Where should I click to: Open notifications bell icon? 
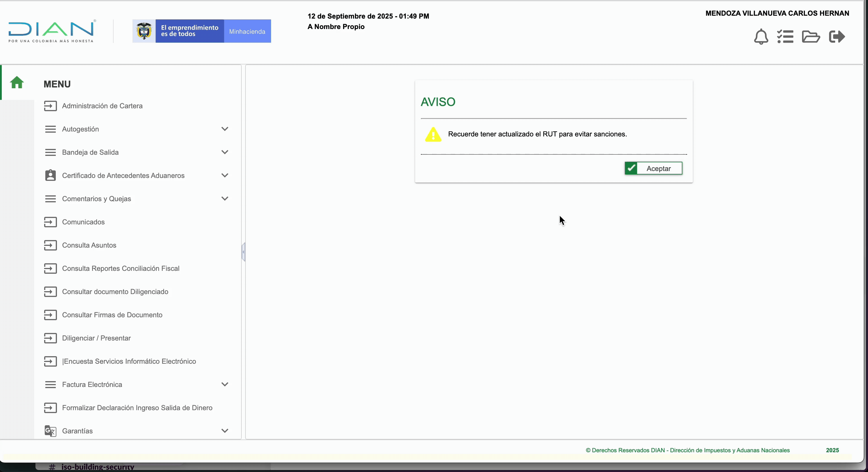pyautogui.click(x=761, y=37)
